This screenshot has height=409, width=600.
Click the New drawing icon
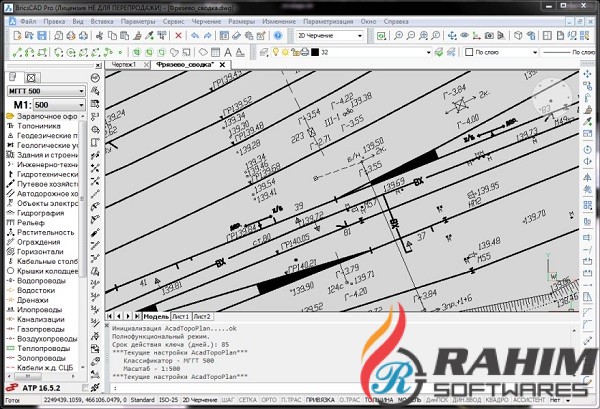tap(17, 36)
